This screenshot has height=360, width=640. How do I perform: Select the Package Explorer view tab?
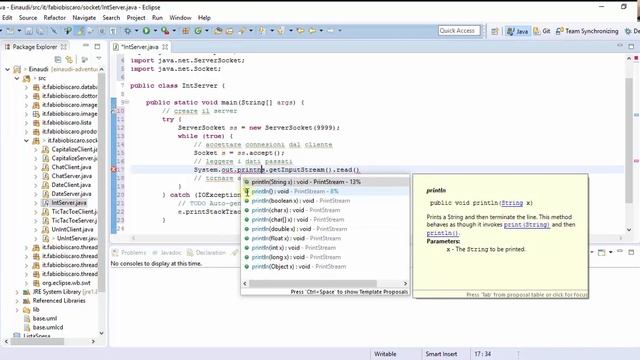[35, 47]
